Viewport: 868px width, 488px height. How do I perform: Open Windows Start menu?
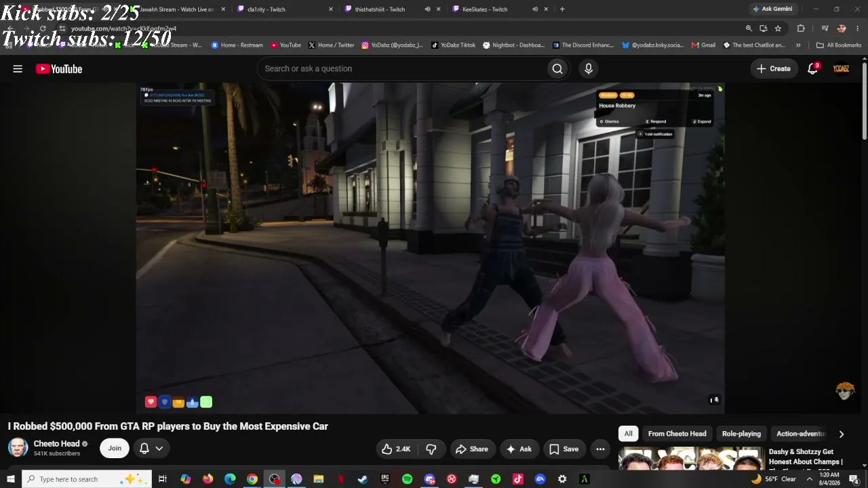point(11,479)
